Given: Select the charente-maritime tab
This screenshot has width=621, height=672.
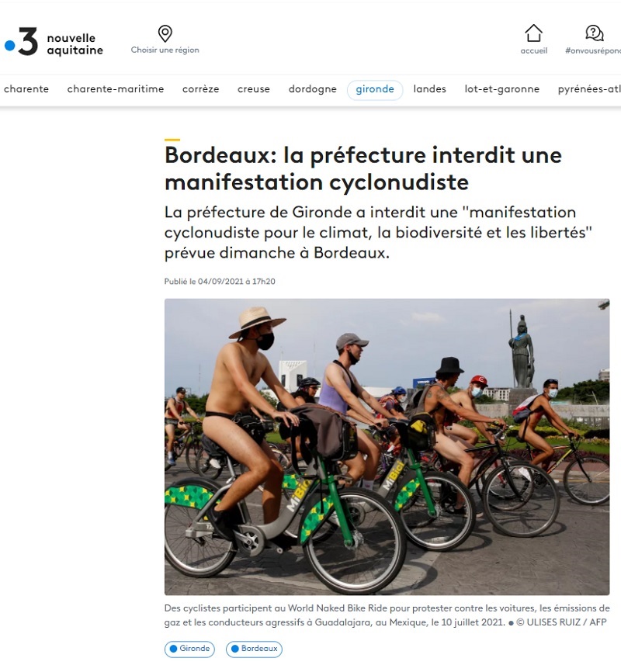Looking at the screenshot, I should tap(116, 89).
